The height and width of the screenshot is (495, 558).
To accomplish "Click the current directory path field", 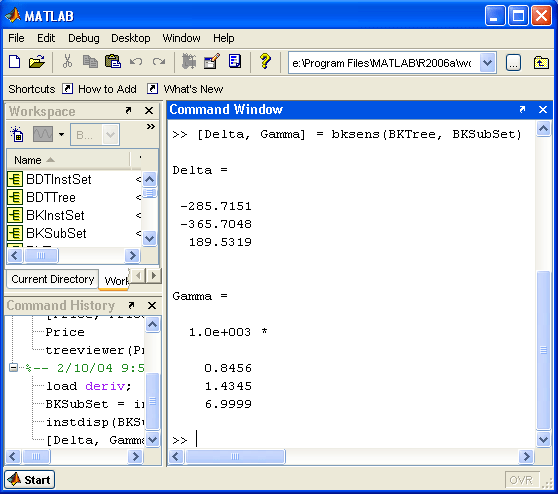I will [x=384, y=63].
